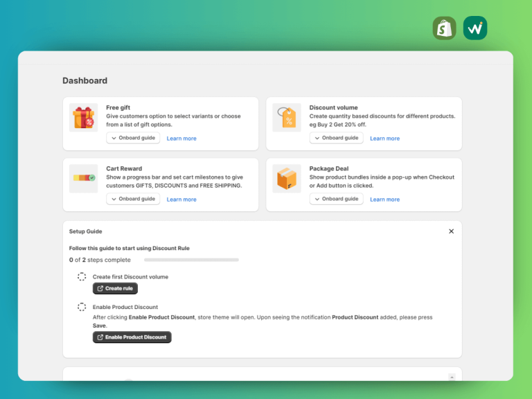Click the Free gift card title
Viewport: 532px width, 399px height.
pyautogui.click(x=118, y=107)
